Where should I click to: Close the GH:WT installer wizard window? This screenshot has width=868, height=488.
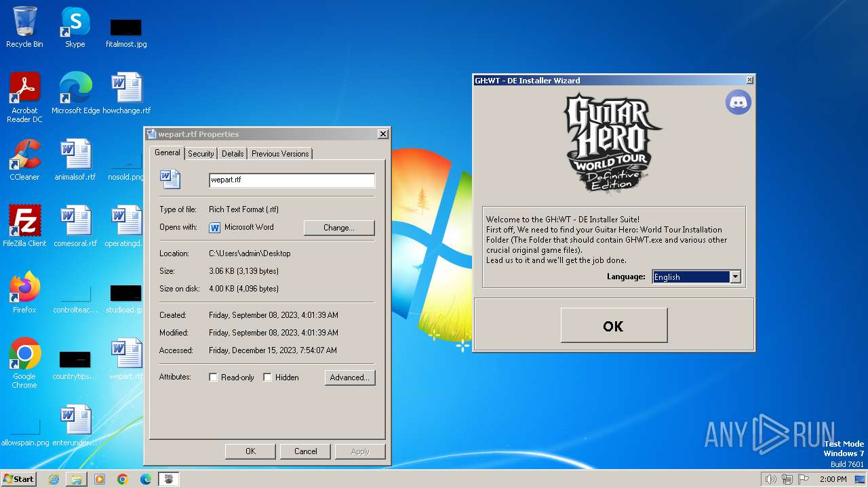pyautogui.click(x=749, y=80)
